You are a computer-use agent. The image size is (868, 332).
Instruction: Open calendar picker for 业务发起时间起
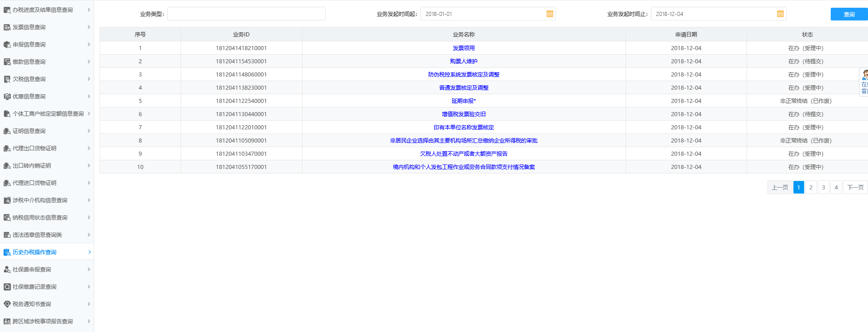550,14
